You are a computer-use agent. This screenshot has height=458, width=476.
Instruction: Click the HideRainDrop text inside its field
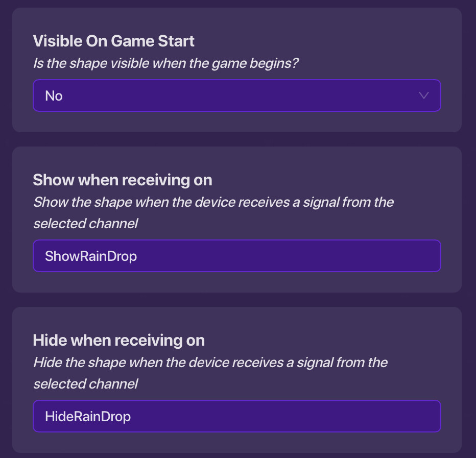pyautogui.click(x=88, y=416)
